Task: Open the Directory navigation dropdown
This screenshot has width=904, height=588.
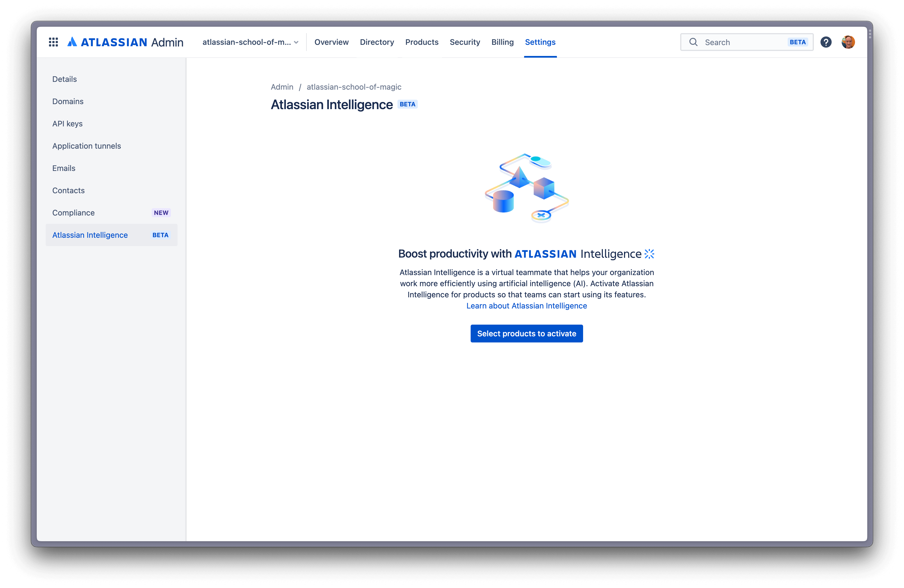Action: point(377,41)
